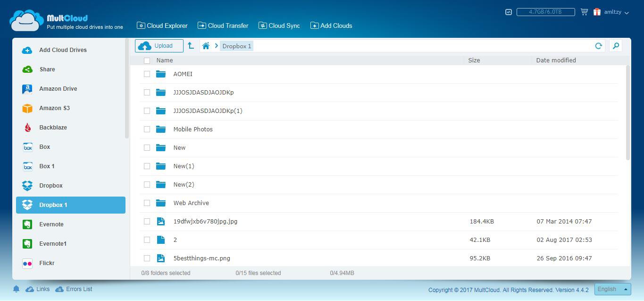This screenshot has width=644, height=301.
Task: Select the Amazon Drive cloud
Action: [x=71, y=89]
